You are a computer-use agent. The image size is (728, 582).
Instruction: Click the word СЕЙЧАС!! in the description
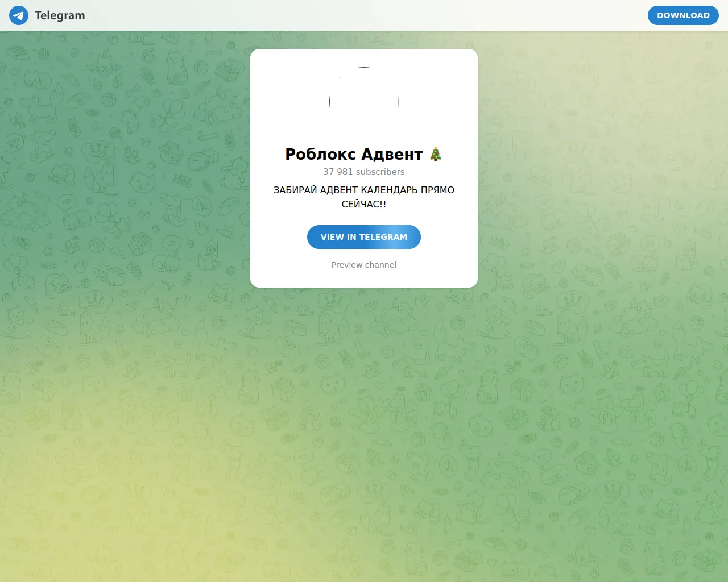[364, 204]
